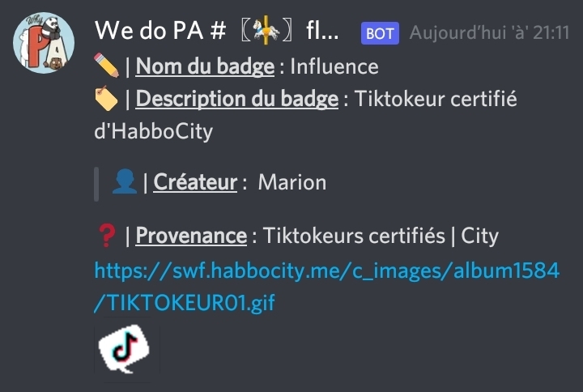
Task: Click the BOT tag badge
Action: [380, 33]
